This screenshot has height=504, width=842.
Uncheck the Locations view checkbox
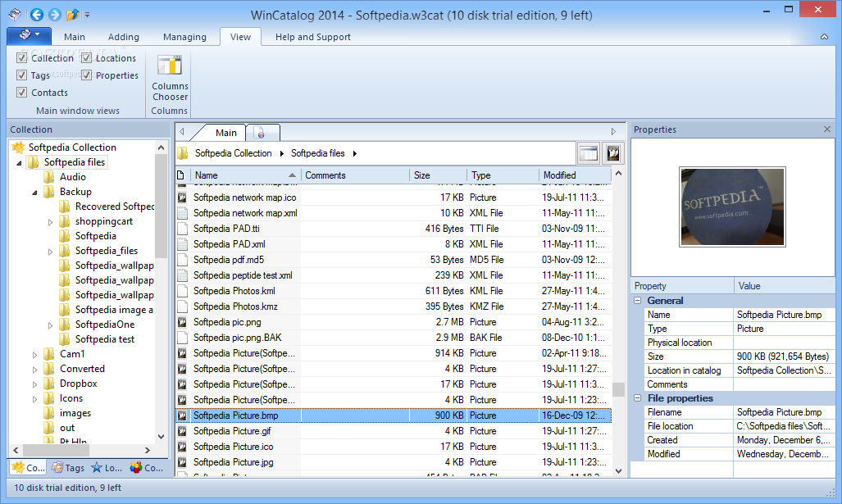coord(86,57)
